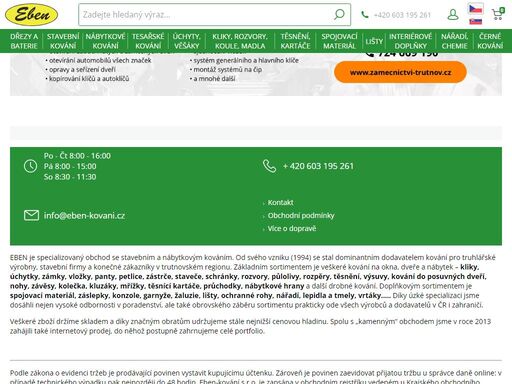Click the footer clock icon
The image size is (512, 384).
pos(30,166)
